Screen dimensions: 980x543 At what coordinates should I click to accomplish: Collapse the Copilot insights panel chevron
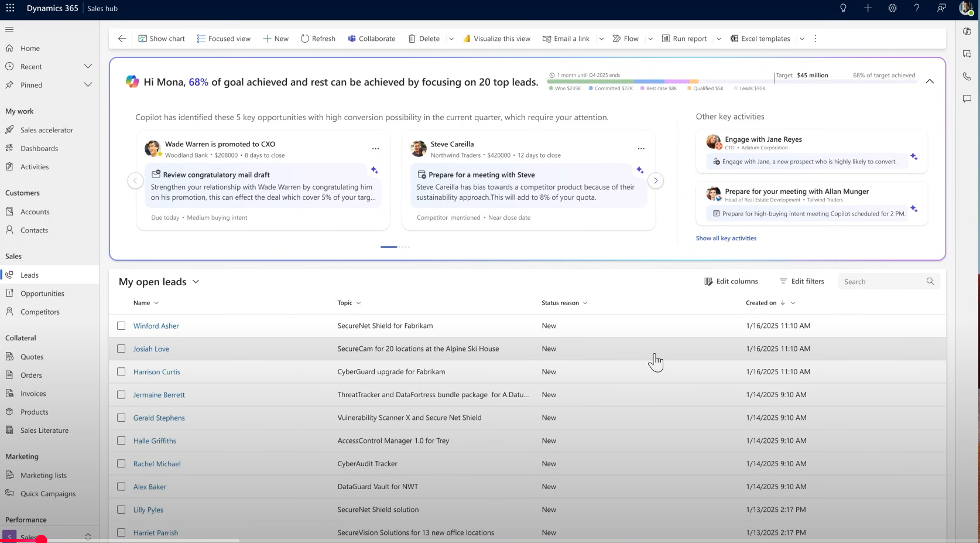point(930,81)
